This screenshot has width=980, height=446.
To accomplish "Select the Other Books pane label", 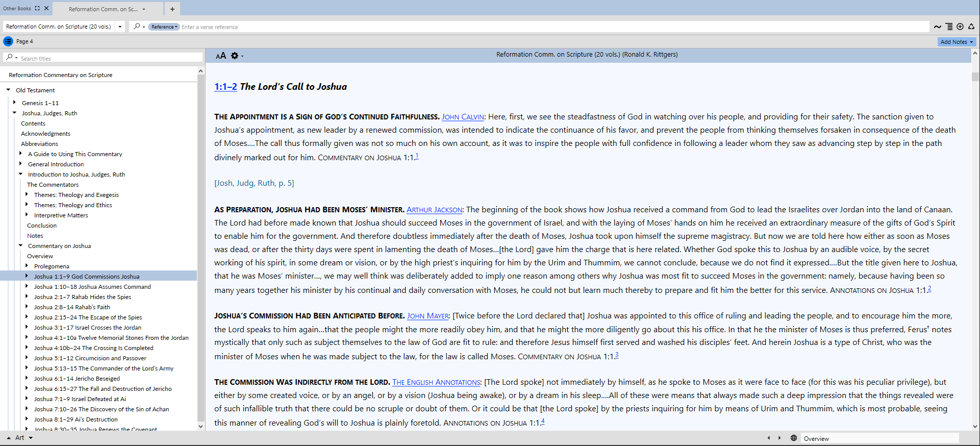I will 17,8.
